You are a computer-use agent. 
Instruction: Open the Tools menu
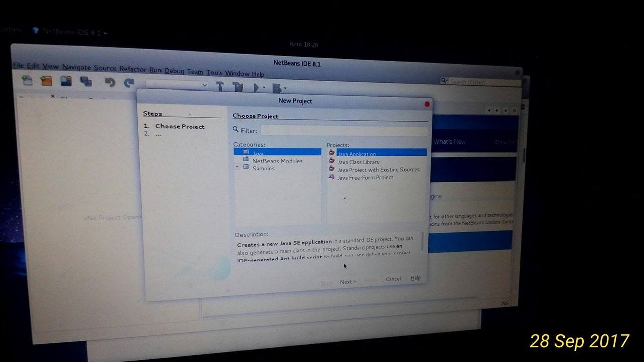click(x=214, y=73)
